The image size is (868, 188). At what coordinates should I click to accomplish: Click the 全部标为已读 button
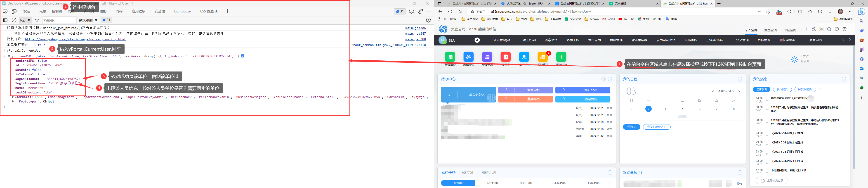(x=772, y=181)
